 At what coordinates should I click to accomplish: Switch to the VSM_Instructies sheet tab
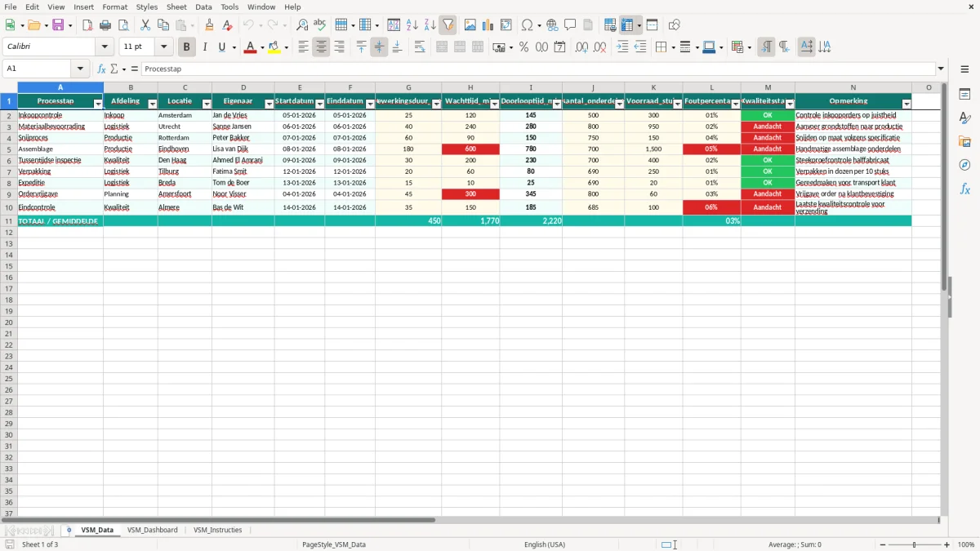218,530
